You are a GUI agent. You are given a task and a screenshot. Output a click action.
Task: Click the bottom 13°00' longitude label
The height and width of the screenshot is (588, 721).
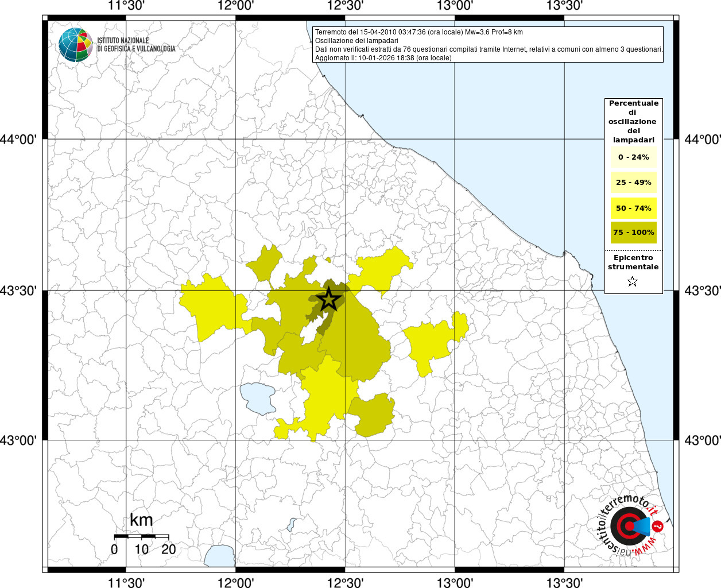(x=455, y=582)
